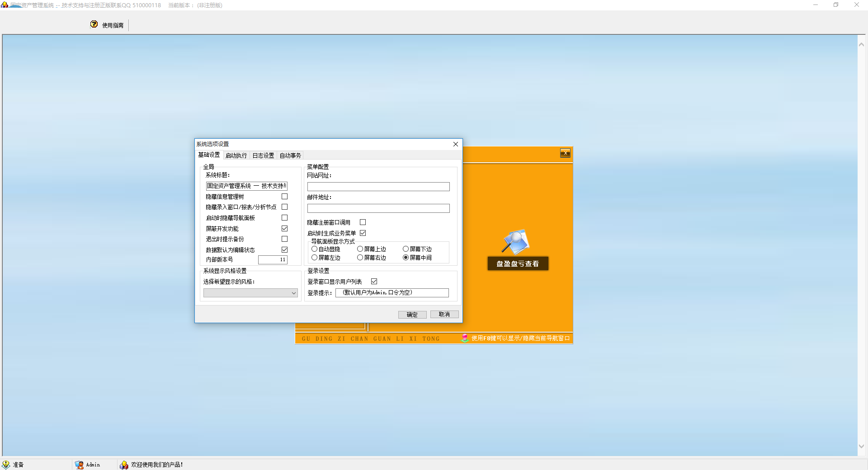
Task: Click the flower icon beside the F8 hint
Action: (465, 338)
